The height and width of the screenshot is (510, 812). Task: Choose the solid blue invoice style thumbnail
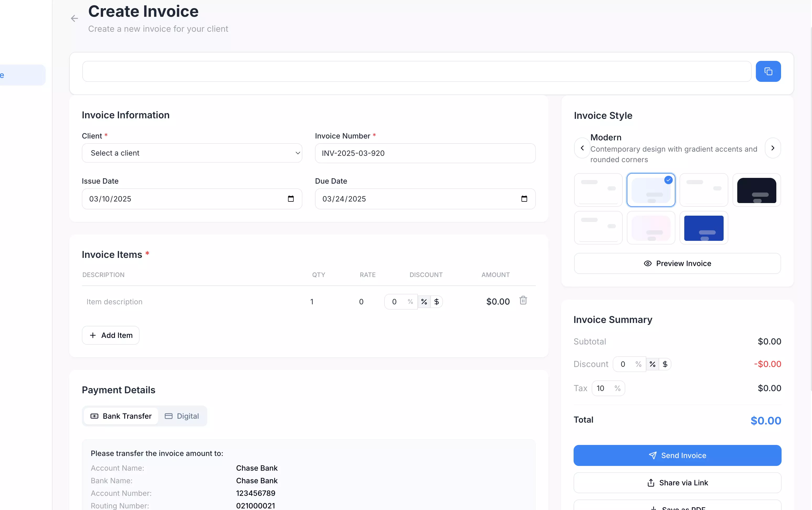click(703, 228)
